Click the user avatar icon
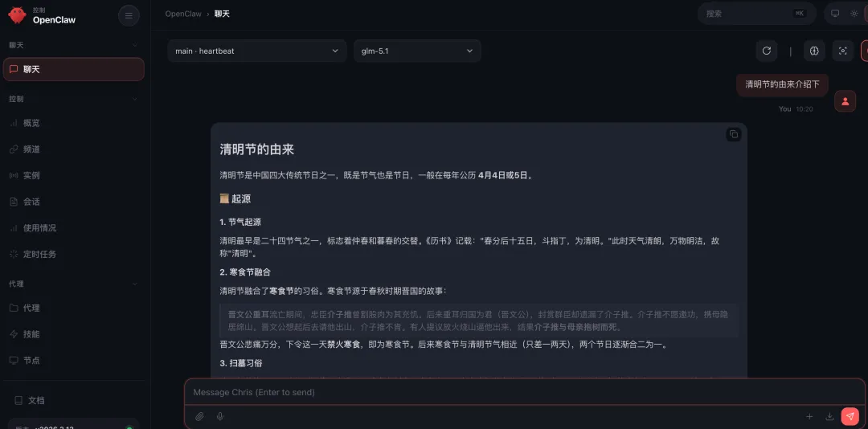 pyautogui.click(x=845, y=101)
